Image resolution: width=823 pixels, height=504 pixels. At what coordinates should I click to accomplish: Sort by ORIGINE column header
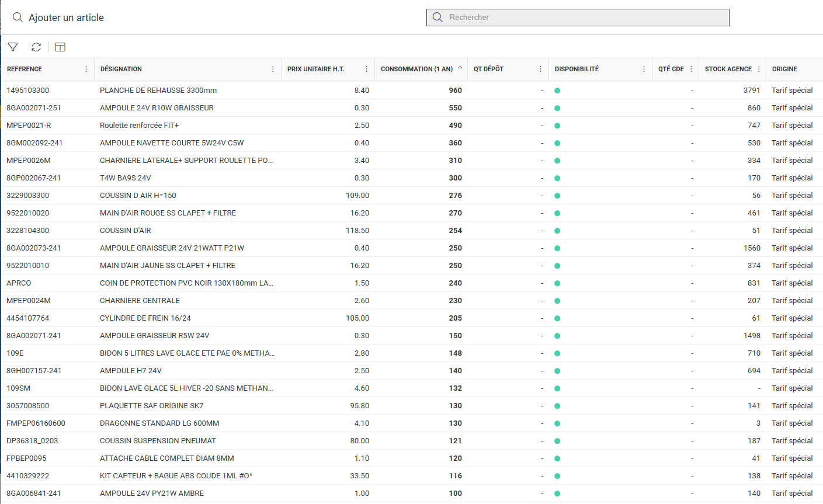[784, 69]
